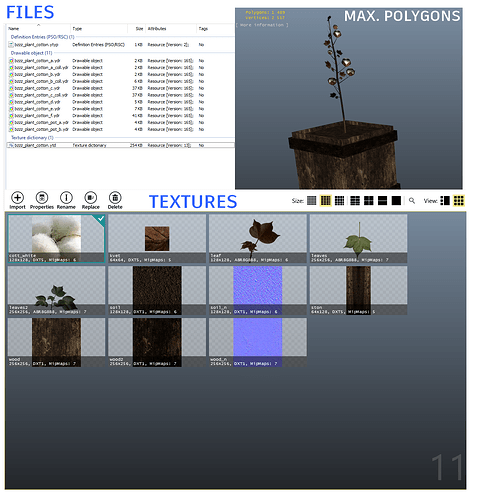Select the plant_cotton_pot_a.ydr file
This screenshot has width=500, height=500.
click(x=121, y=122)
